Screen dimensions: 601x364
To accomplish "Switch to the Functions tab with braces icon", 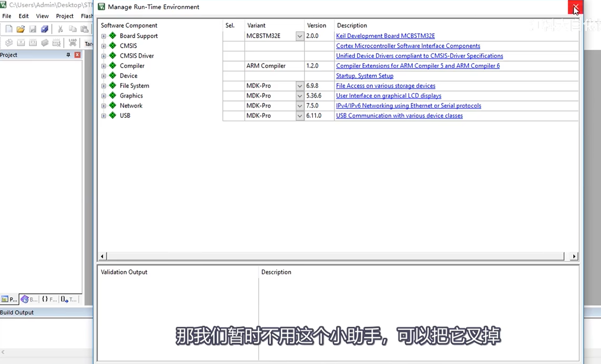I will [49, 299].
